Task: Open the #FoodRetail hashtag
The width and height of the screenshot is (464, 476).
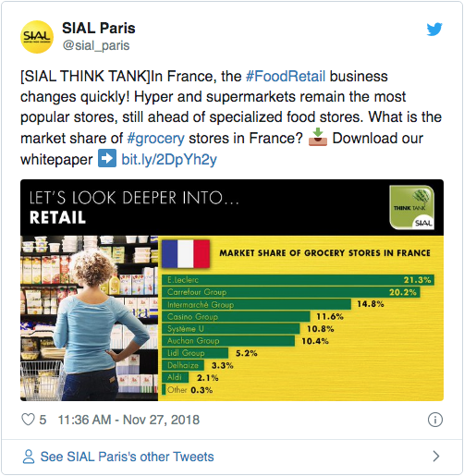Action: pos(286,77)
